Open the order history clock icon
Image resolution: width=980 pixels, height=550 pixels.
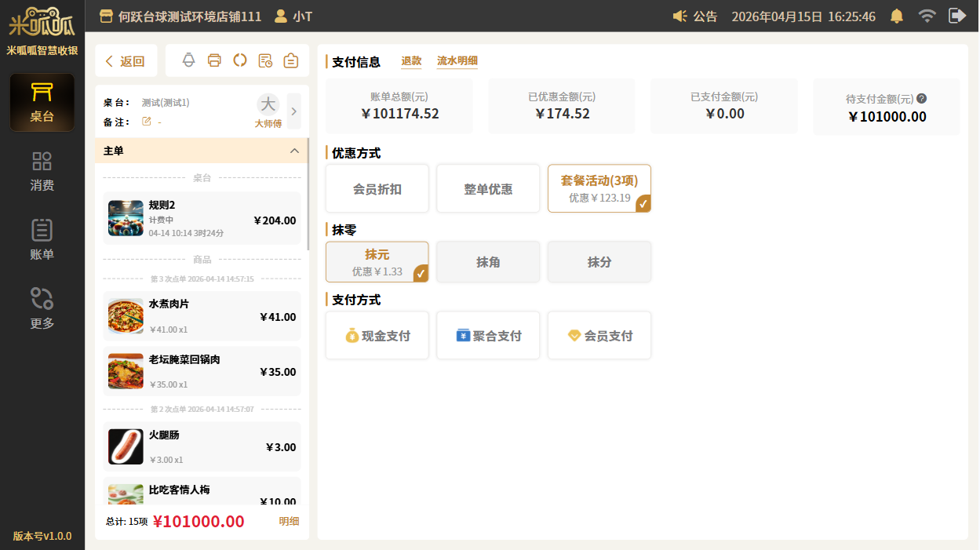point(265,60)
